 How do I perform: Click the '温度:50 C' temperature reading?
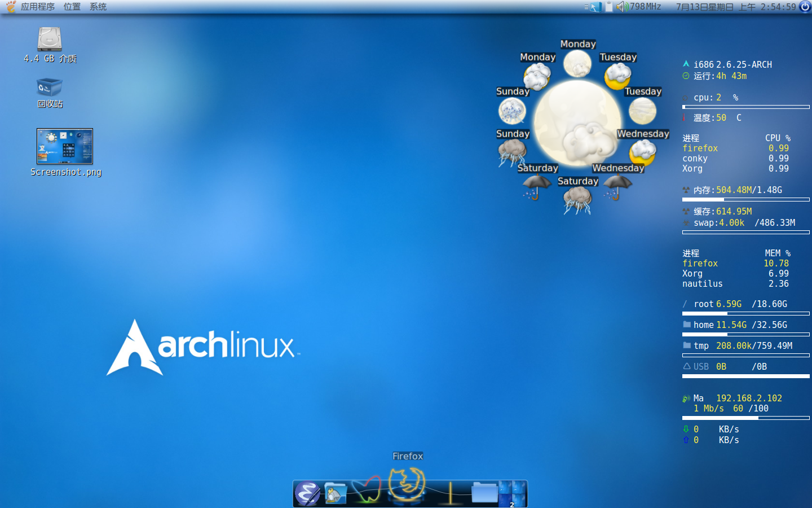[x=717, y=117]
